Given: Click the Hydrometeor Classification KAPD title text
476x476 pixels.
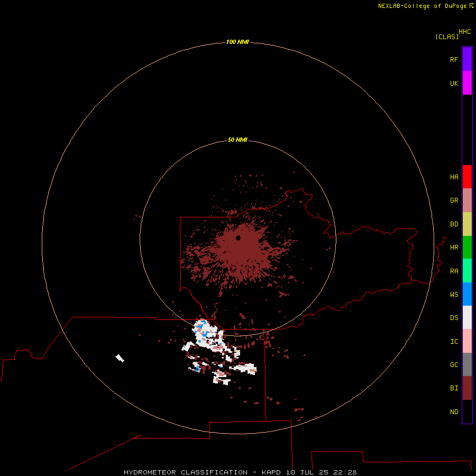Looking at the screenshot, I should (240, 472).
